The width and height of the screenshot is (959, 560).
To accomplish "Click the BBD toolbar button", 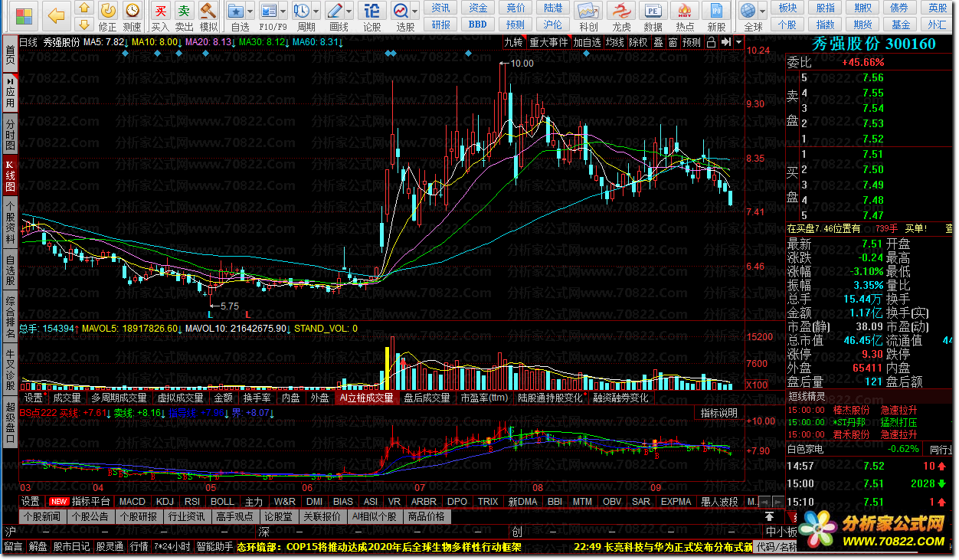I will (478, 24).
